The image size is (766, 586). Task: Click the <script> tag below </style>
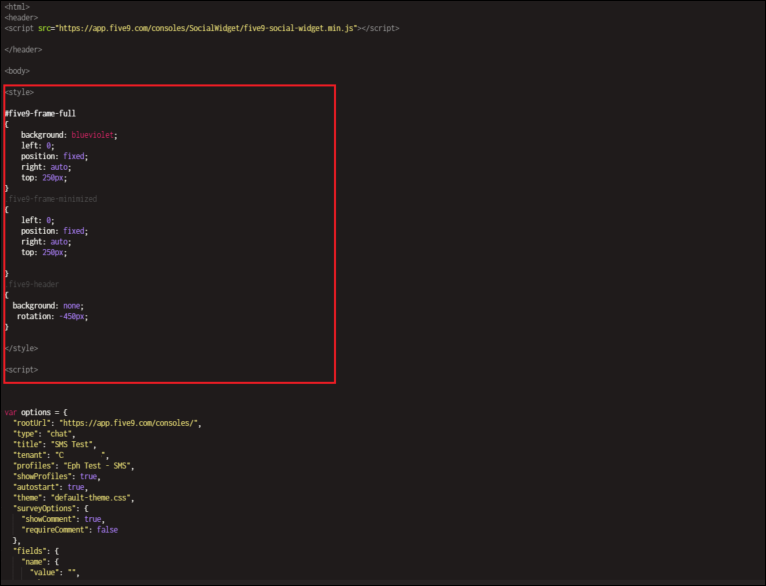pyautogui.click(x=21, y=370)
